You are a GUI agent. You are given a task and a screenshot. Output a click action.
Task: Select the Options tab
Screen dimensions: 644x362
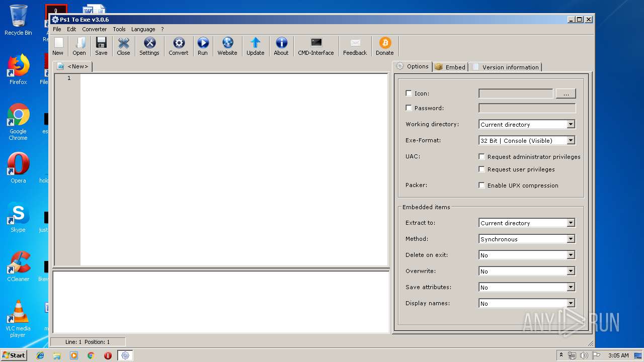tap(412, 66)
